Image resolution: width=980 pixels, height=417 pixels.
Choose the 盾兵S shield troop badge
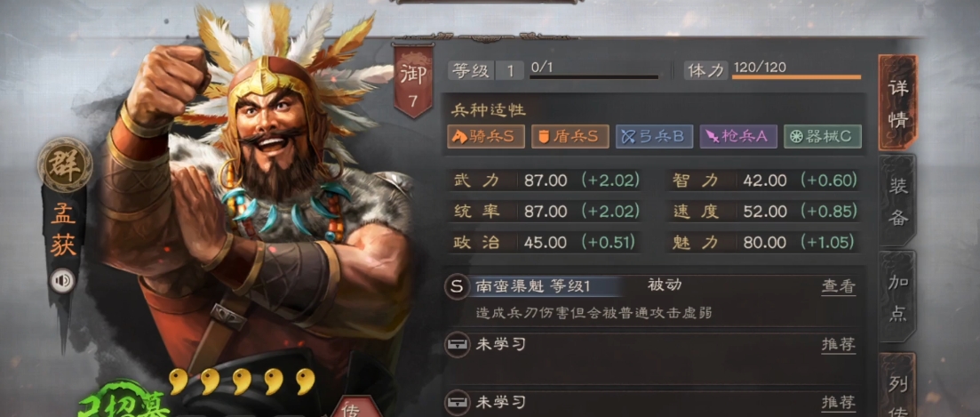pyautogui.click(x=570, y=137)
